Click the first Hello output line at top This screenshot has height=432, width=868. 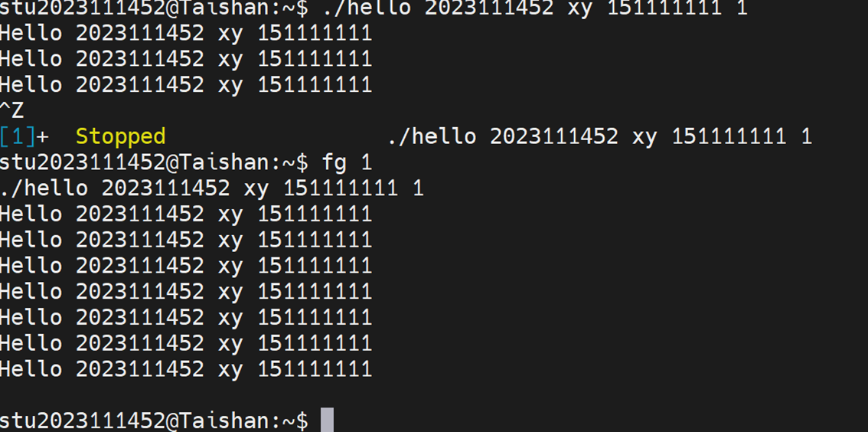click(x=186, y=33)
